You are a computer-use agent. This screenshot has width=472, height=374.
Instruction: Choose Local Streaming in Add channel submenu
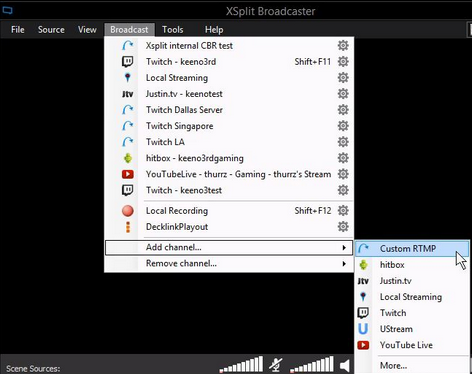[412, 297]
